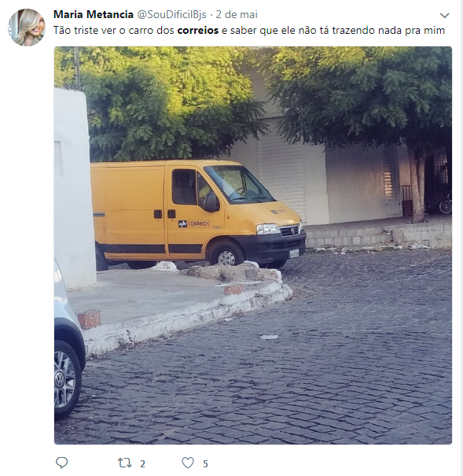Click the tree trunk at photo's right side
The width and height of the screenshot is (463, 476).
click(x=418, y=185)
